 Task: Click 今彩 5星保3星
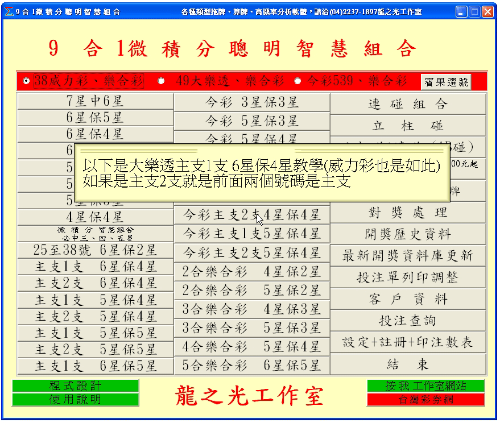pyautogui.click(x=252, y=121)
